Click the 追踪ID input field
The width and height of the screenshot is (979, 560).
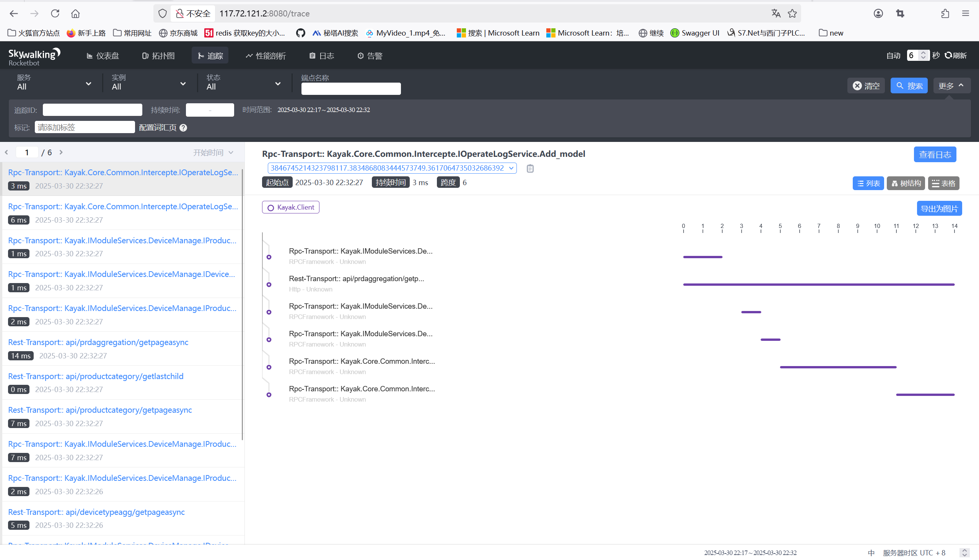(x=92, y=110)
